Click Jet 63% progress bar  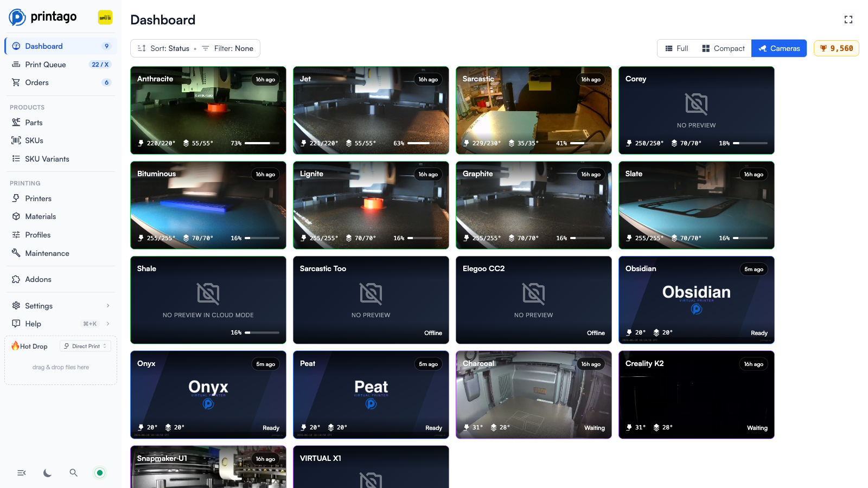point(425,143)
